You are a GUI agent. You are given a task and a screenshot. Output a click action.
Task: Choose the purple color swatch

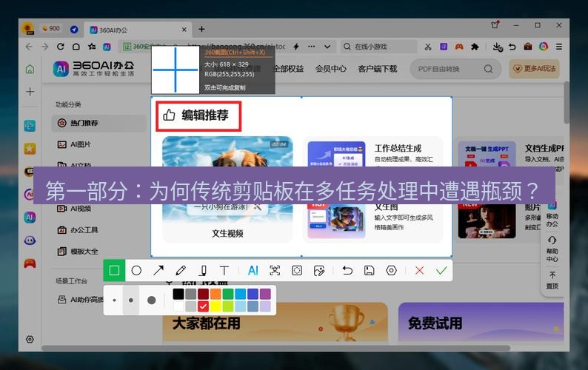(x=265, y=294)
